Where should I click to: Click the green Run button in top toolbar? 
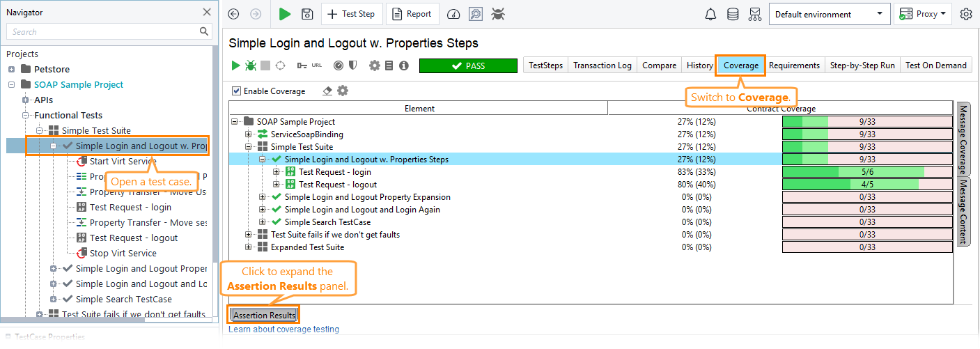284,14
